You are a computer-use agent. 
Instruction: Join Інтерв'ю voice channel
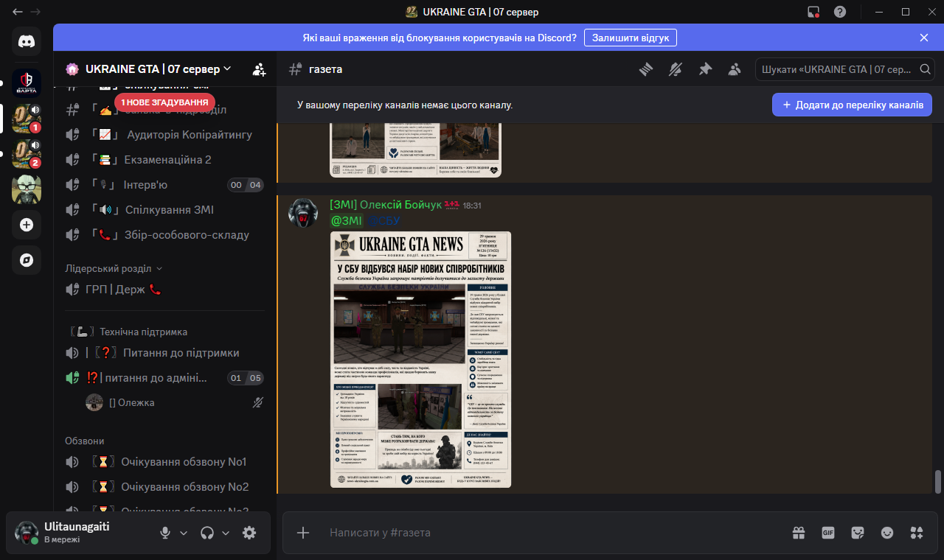(164, 184)
